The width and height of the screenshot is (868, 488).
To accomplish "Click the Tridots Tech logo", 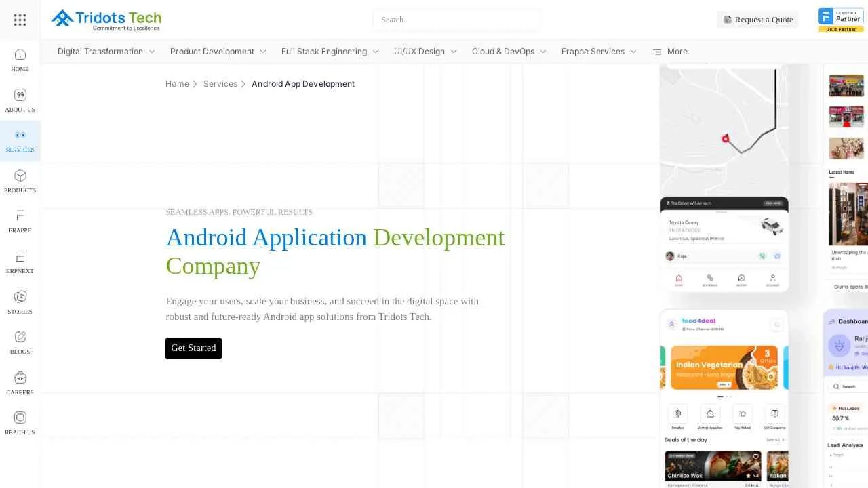I will 106,20.
